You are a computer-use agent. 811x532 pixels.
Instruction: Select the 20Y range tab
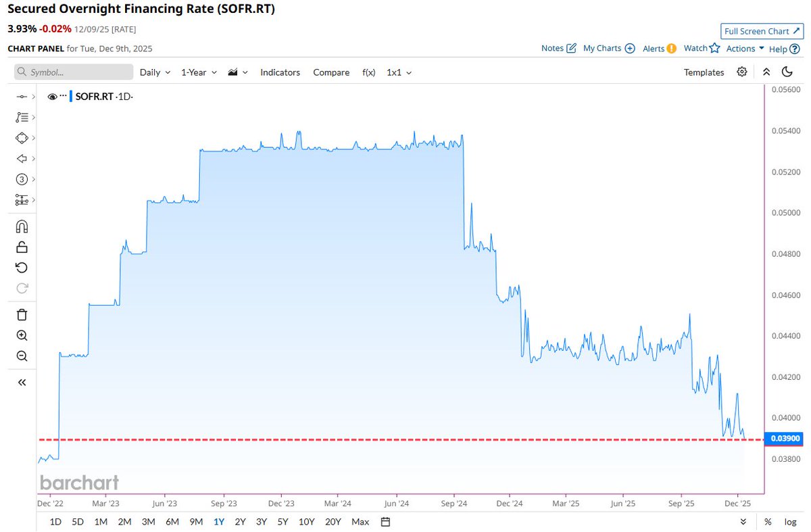[333, 522]
